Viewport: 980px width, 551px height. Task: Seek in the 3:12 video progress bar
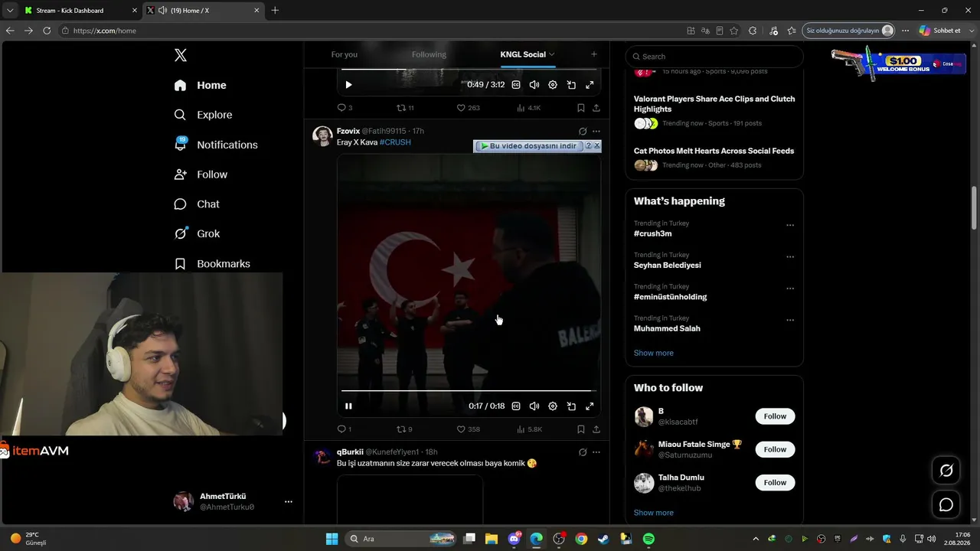[469, 70]
